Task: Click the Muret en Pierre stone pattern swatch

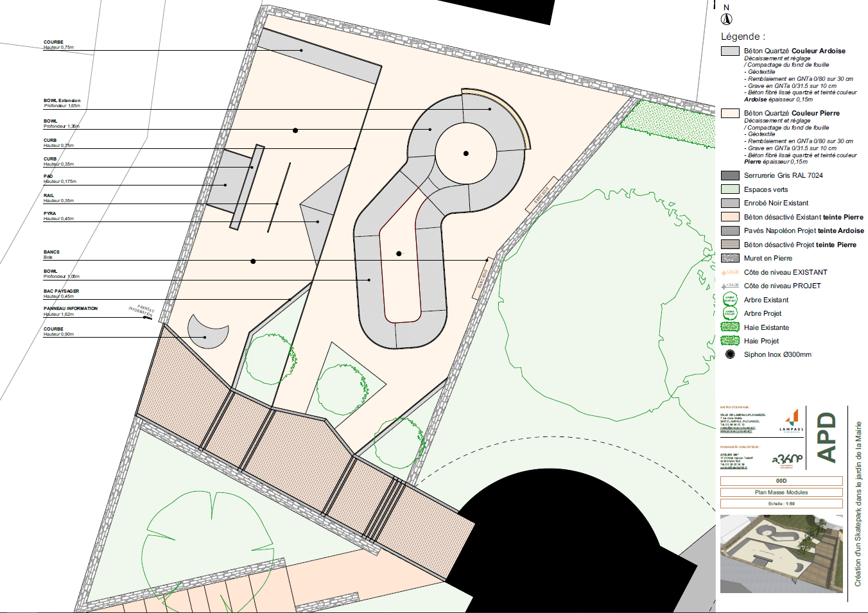Action: (x=730, y=258)
